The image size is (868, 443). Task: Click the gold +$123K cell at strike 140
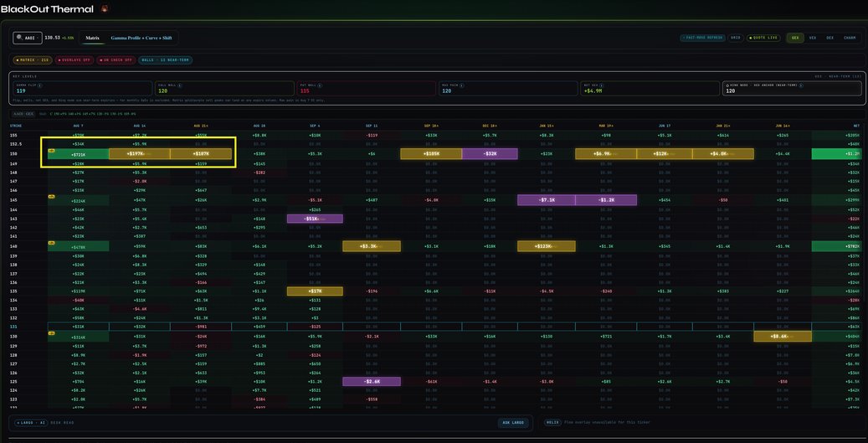coord(547,246)
